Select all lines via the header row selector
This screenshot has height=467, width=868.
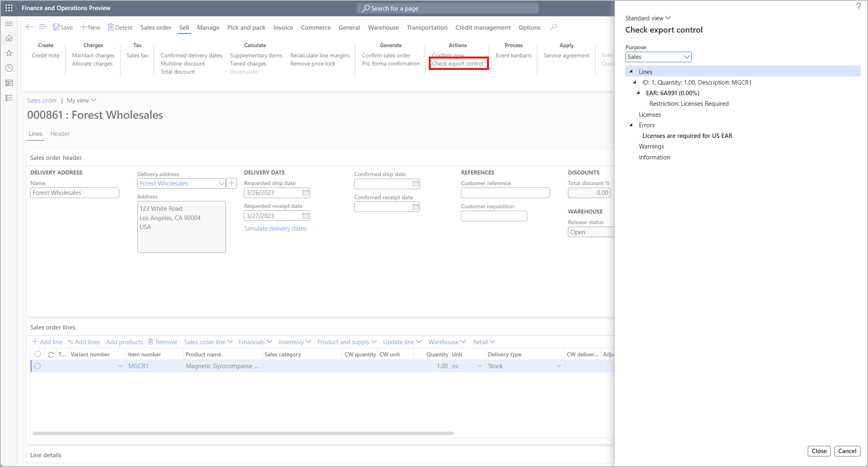pyautogui.click(x=37, y=354)
